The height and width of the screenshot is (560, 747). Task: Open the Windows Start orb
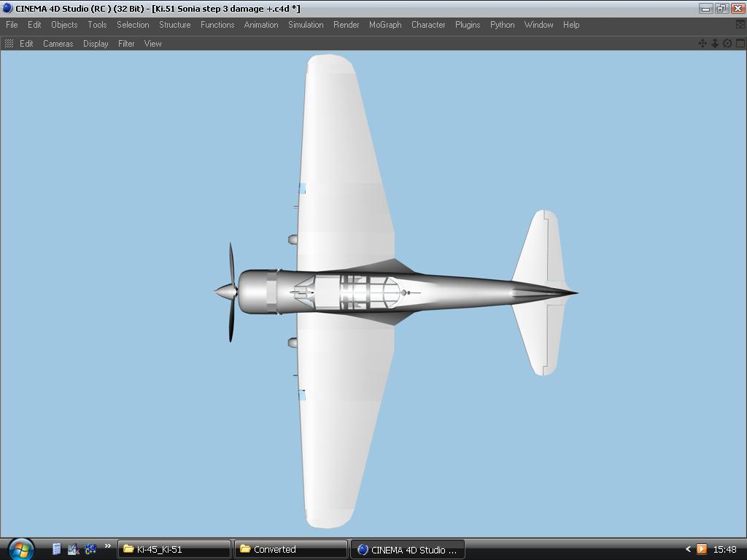coord(20,548)
